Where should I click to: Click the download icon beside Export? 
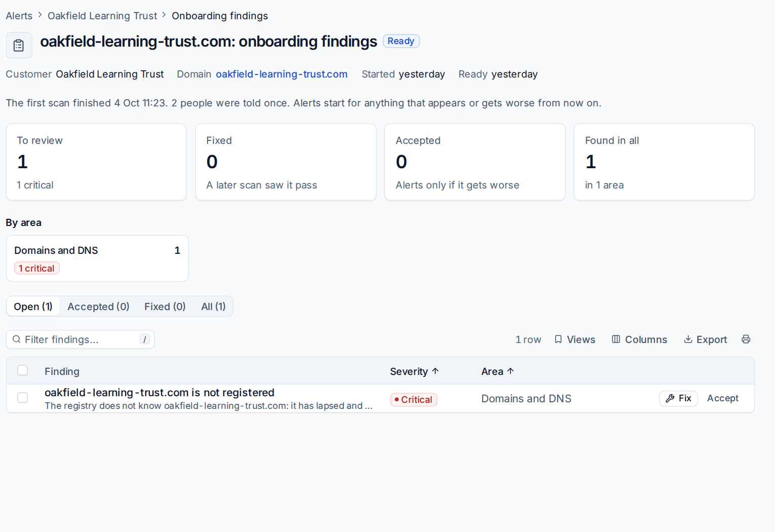coord(688,339)
